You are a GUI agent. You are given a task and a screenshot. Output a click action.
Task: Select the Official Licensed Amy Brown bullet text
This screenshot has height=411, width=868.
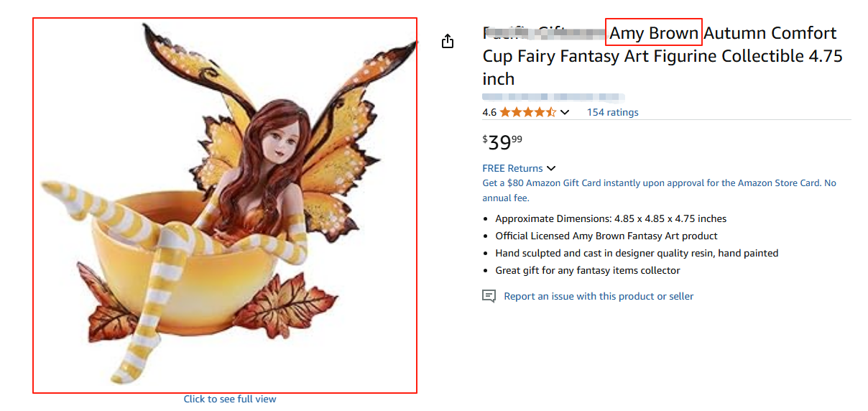(606, 236)
